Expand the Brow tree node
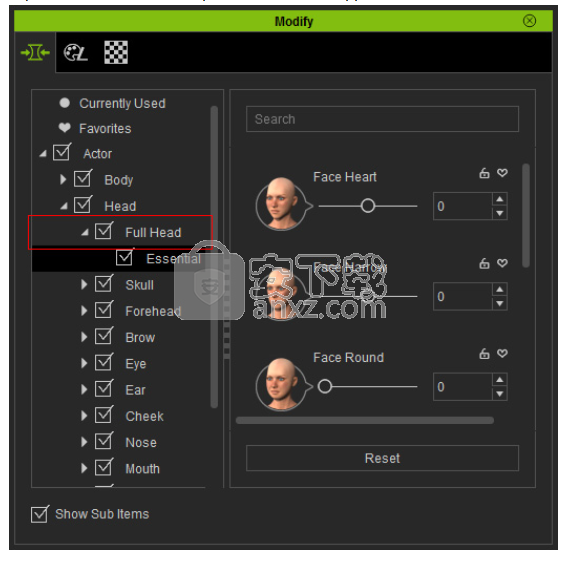Viewport: 564px width, 563px height. click(84, 337)
